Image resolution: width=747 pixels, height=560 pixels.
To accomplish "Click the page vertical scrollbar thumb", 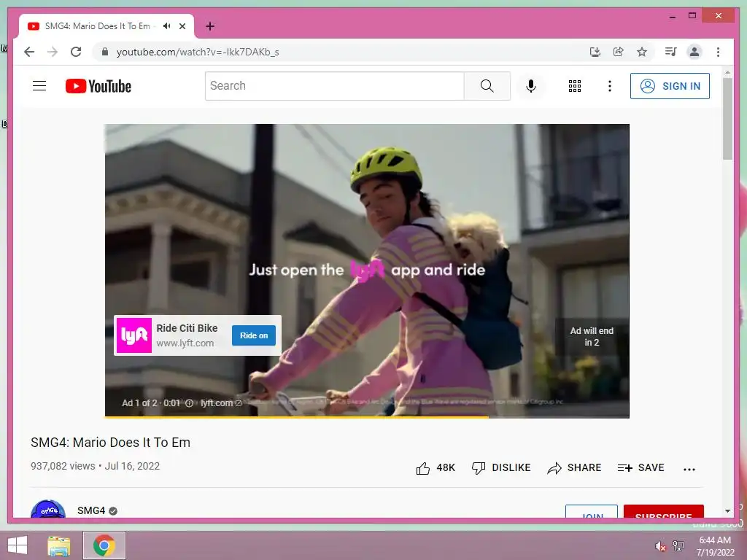I will click(727, 118).
